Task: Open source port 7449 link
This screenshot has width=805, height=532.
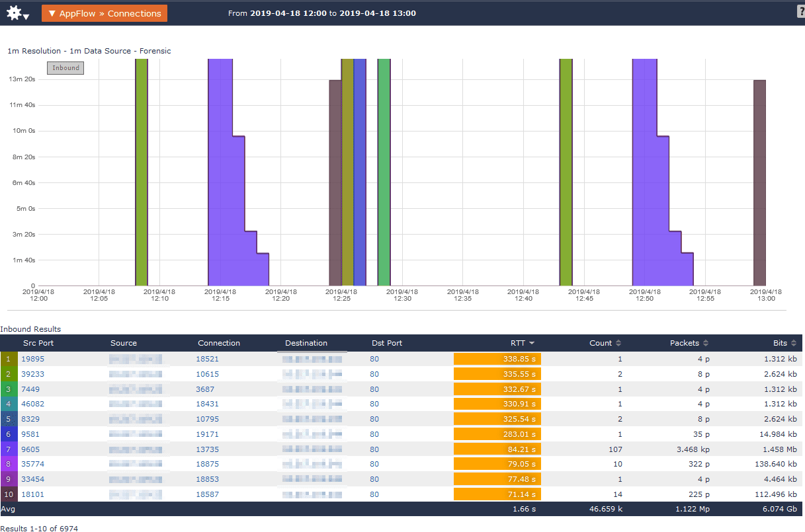Action: coord(30,389)
